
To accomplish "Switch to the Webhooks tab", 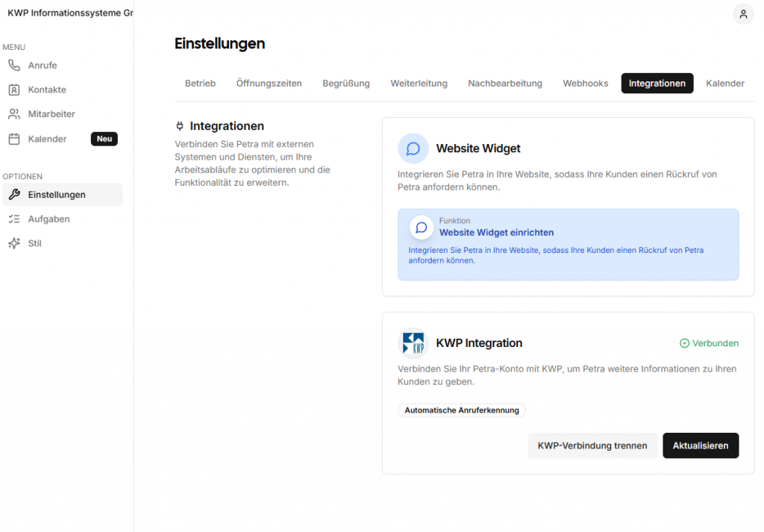I will pyautogui.click(x=586, y=84).
